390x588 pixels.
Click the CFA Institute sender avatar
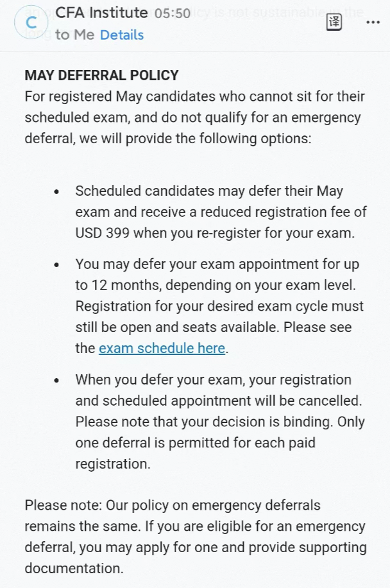(30, 23)
